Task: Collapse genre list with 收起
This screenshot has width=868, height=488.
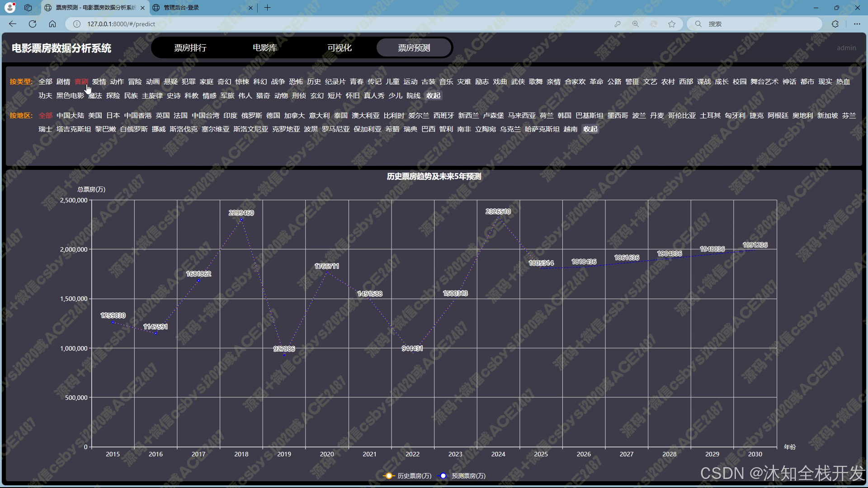Action: 433,96
